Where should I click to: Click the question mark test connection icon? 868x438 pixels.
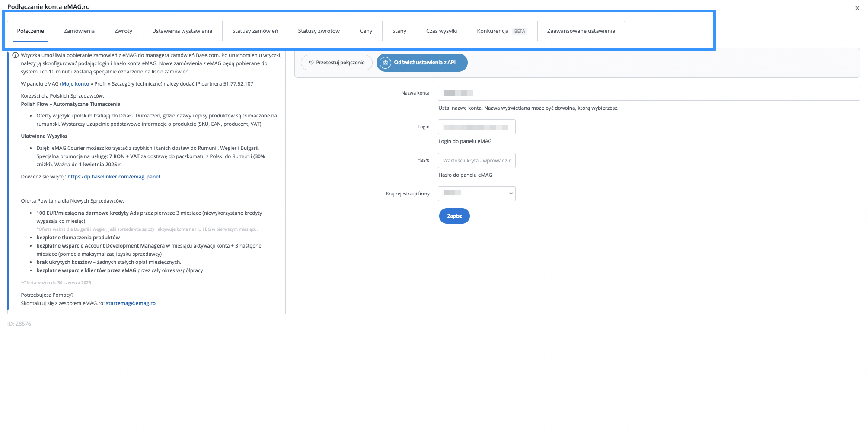pyautogui.click(x=311, y=63)
